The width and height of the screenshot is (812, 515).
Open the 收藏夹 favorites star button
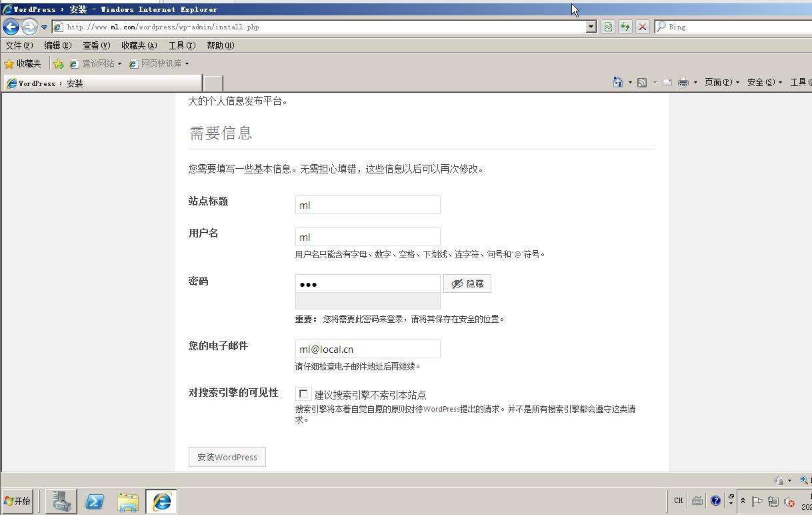(x=23, y=63)
